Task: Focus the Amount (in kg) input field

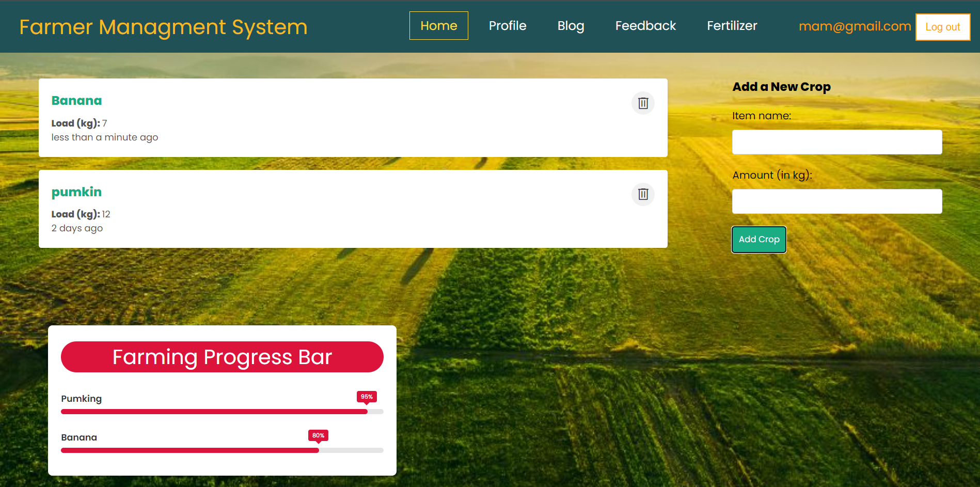Action: tap(837, 201)
